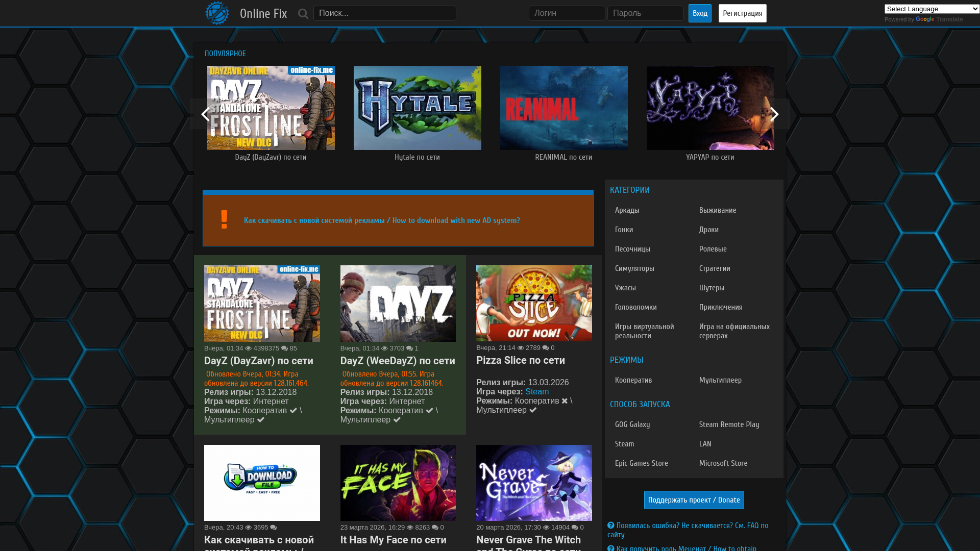Click the Вход login button
980x551 pixels.
(700, 13)
